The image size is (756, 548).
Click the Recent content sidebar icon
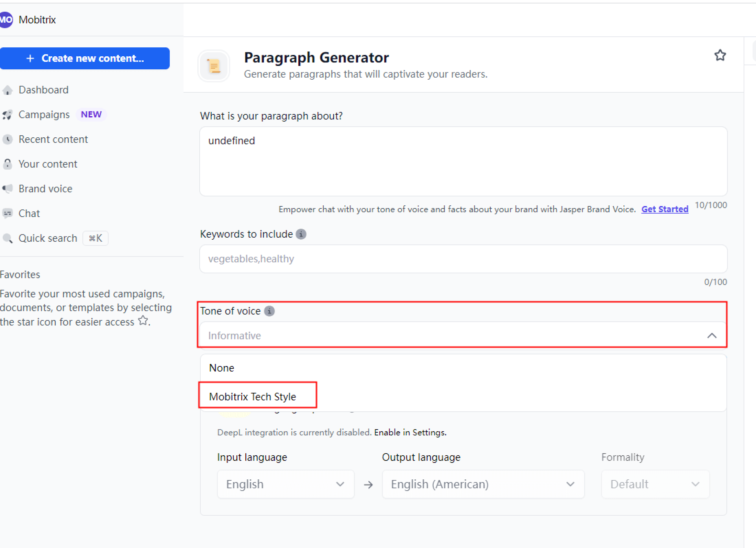pos(8,139)
